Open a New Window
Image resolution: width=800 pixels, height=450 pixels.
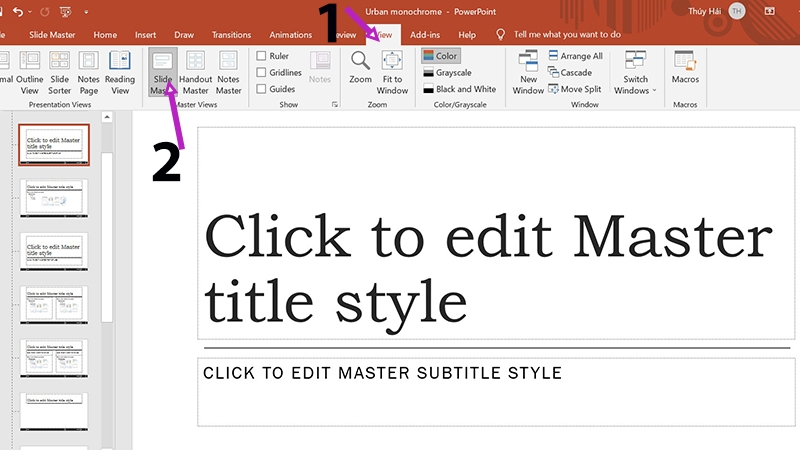click(x=528, y=71)
